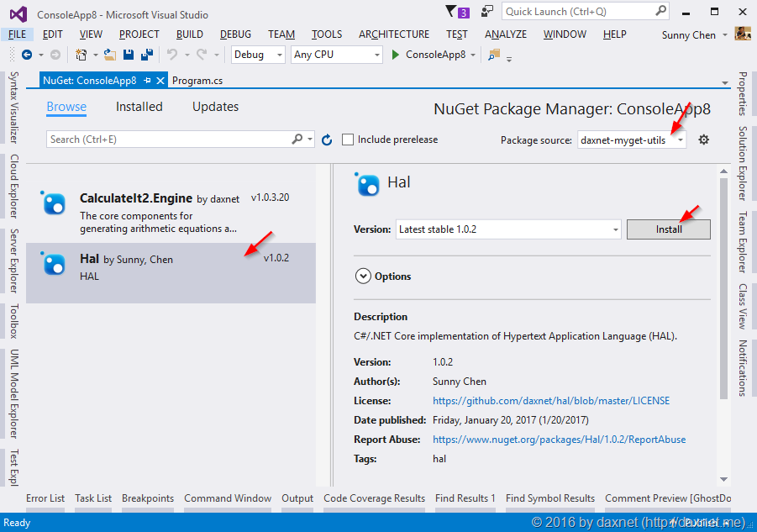Viewport: 757px width, 532px height.
Task: Click the Open File folder icon
Action: 109,55
